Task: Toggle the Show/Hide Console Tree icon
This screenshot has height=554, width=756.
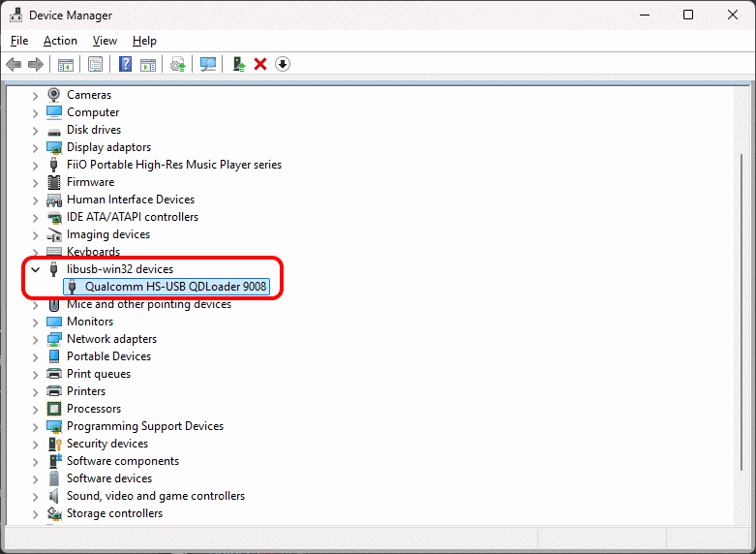Action: point(66,64)
